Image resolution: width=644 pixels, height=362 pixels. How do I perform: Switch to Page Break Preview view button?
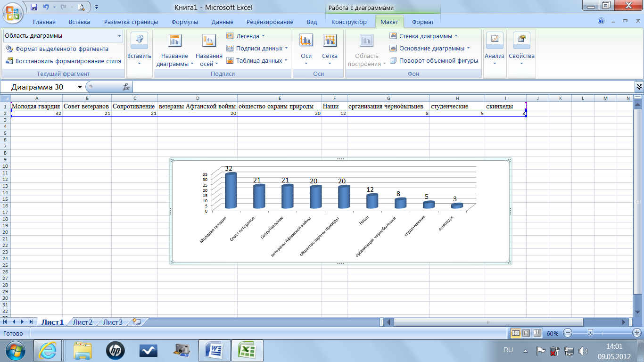[x=536, y=333]
